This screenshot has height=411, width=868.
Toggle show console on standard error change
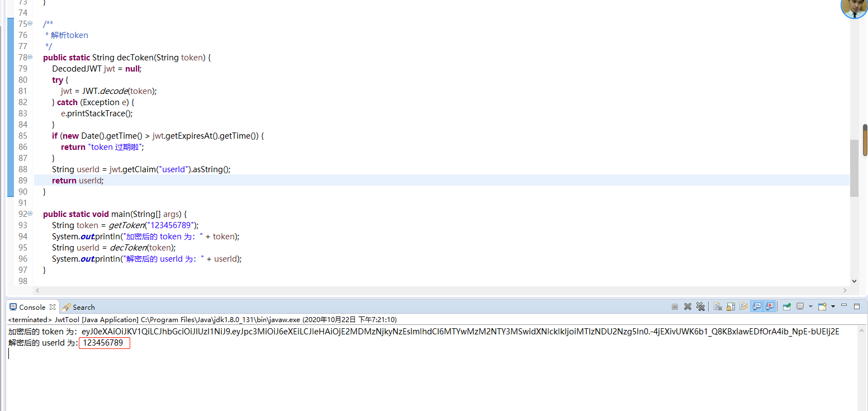coord(770,306)
